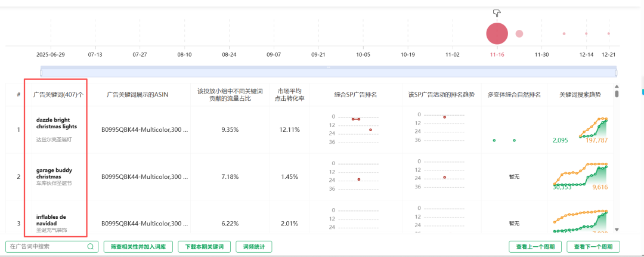644x257 pixels.
Task: Select the large red bubble at 11-16
Action: pos(497,33)
